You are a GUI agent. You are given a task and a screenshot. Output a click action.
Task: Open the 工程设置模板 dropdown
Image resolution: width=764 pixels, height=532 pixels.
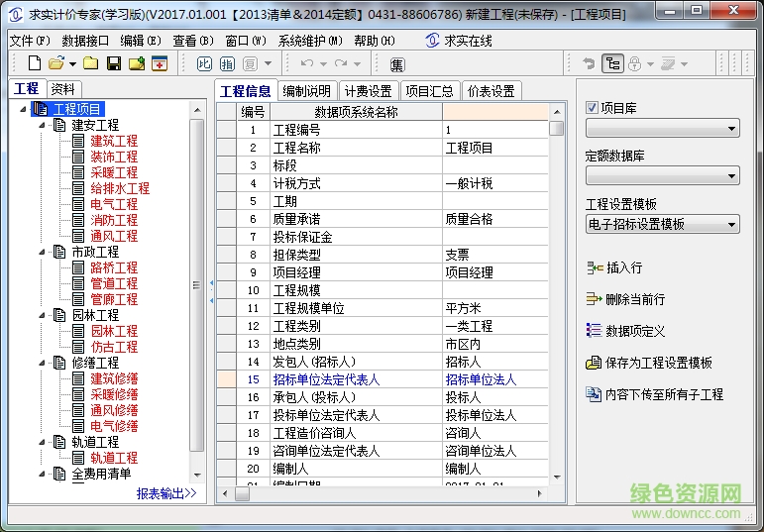(663, 225)
